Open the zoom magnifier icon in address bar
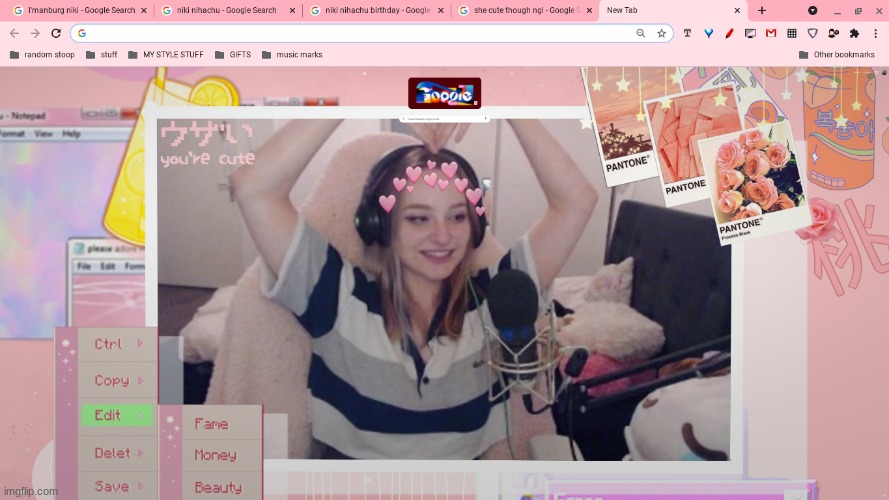 pos(641,33)
